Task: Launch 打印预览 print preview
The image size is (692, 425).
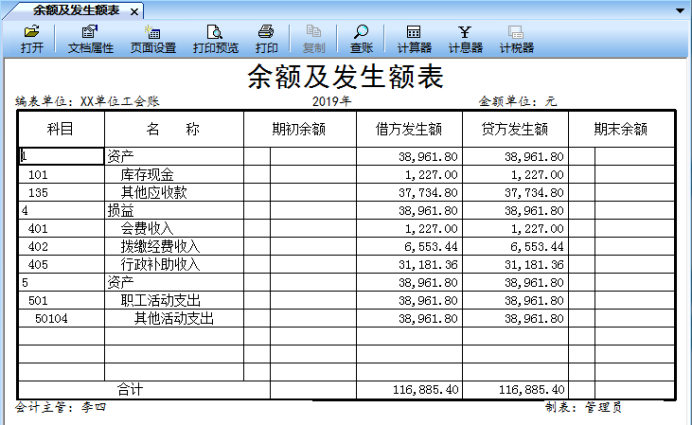Action: pyautogui.click(x=215, y=39)
